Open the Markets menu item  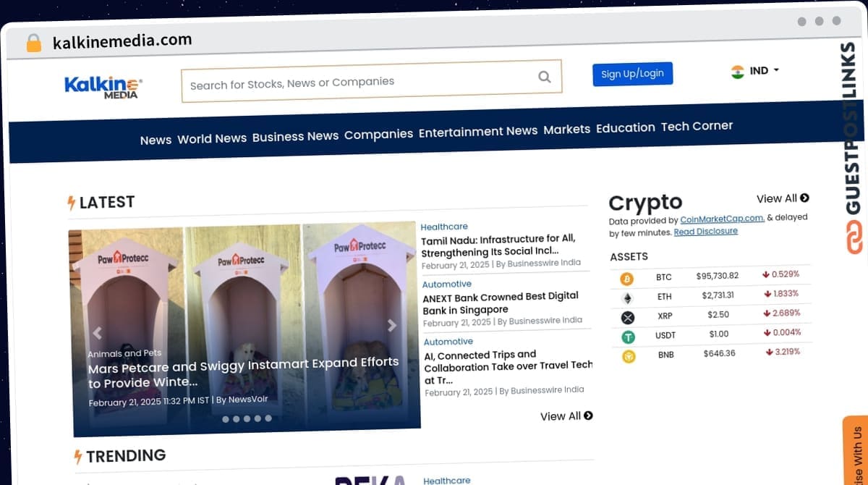567,130
